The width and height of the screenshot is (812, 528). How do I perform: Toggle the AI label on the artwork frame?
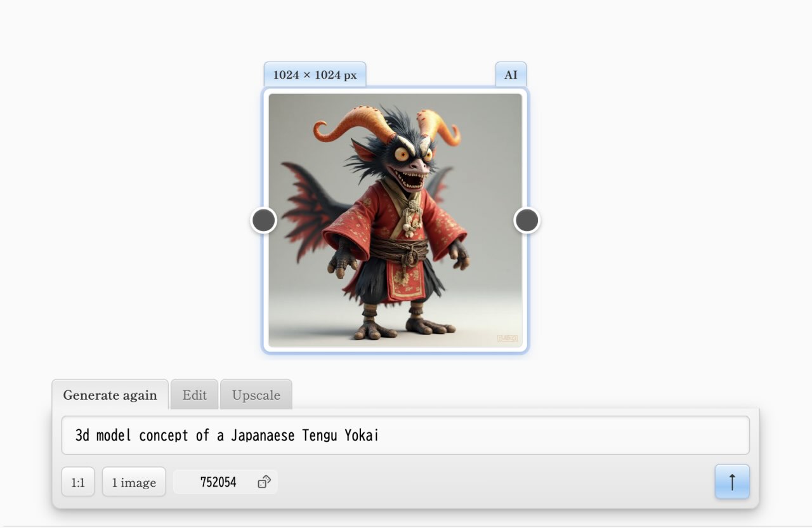[x=511, y=74]
